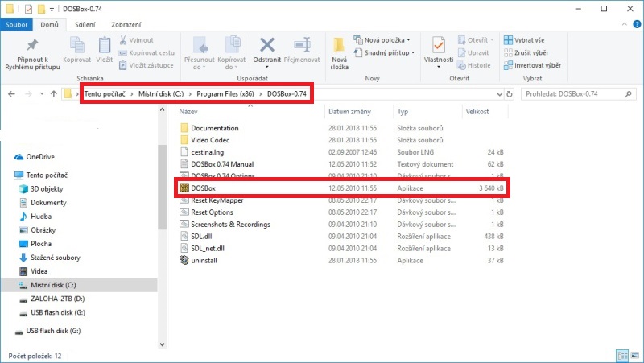This screenshot has height=363, width=644.
Task: Select the Video Codec folder
Action: click(x=210, y=140)
